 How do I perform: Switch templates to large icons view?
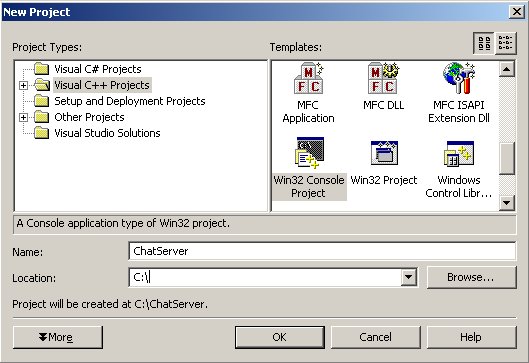coord(484,43)
